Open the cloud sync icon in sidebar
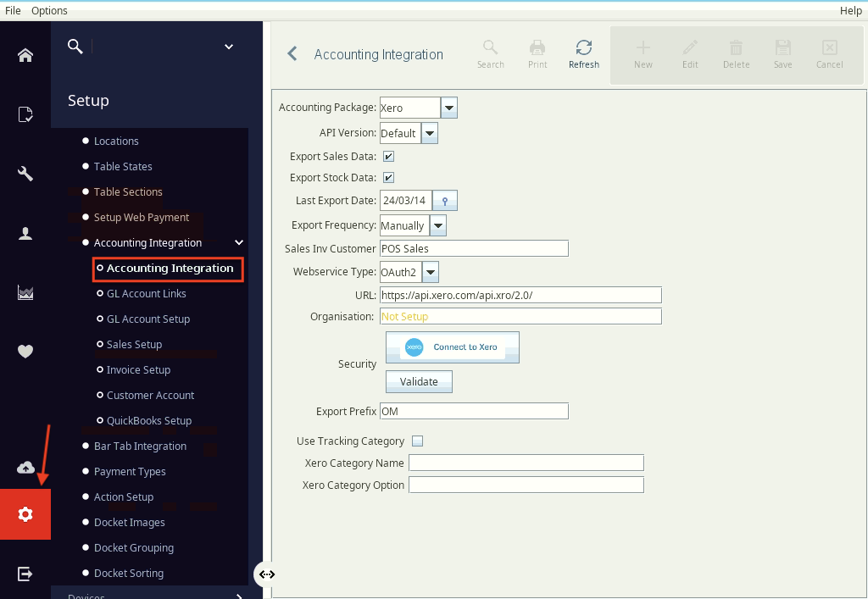 25,466
